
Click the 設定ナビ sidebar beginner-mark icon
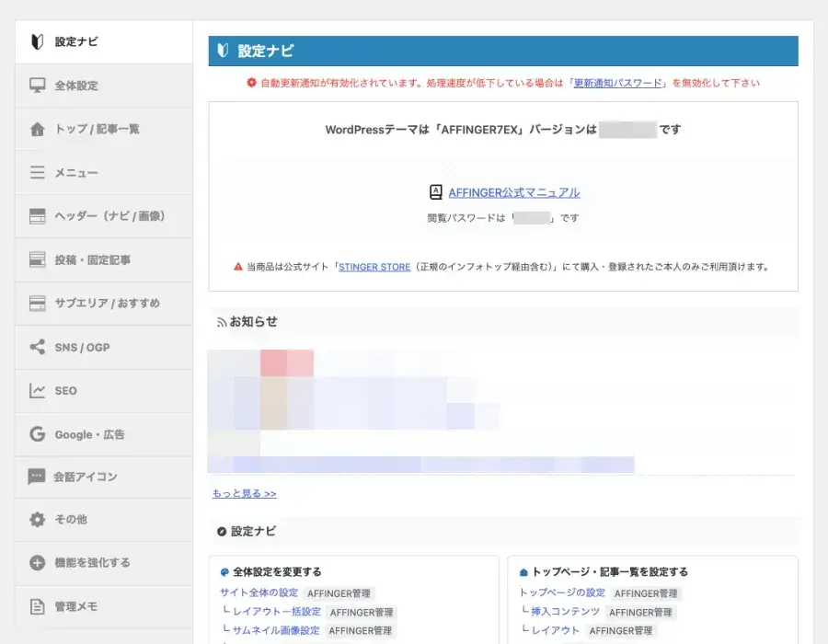(x=37, y=41)
